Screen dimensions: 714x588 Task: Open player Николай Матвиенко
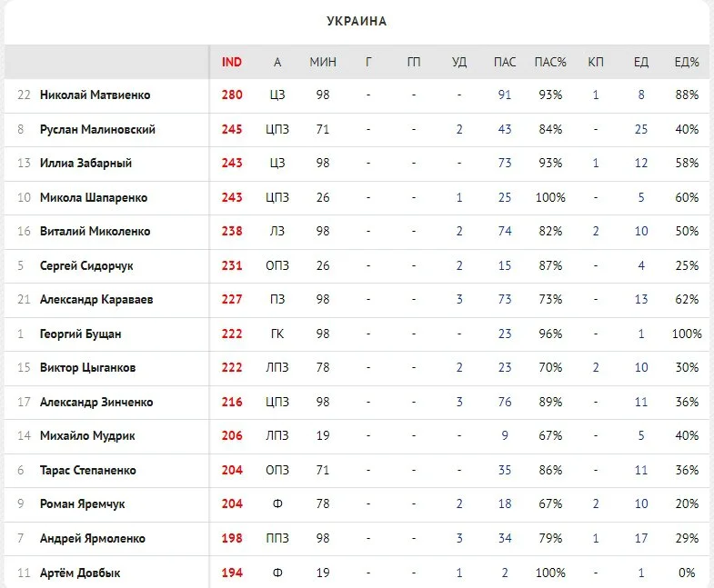(95, 95)
